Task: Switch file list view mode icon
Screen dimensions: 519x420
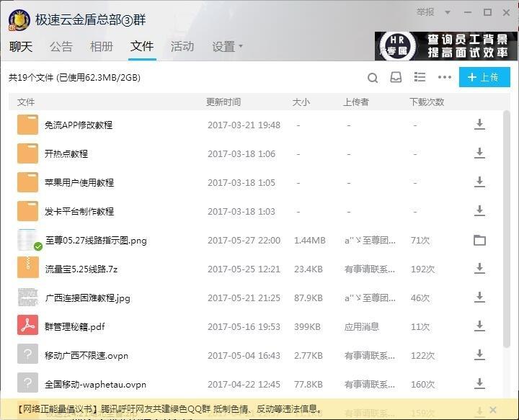Action: (x=420, y=77)
